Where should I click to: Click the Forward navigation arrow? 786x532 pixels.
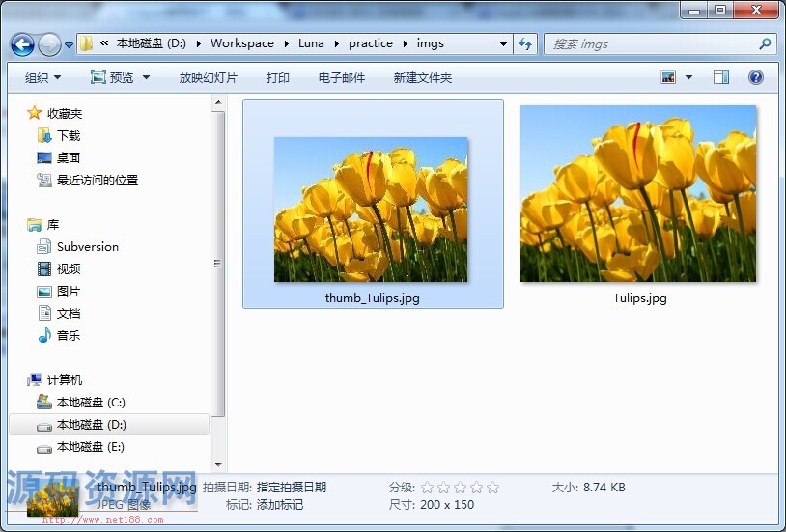coord(49,45)
